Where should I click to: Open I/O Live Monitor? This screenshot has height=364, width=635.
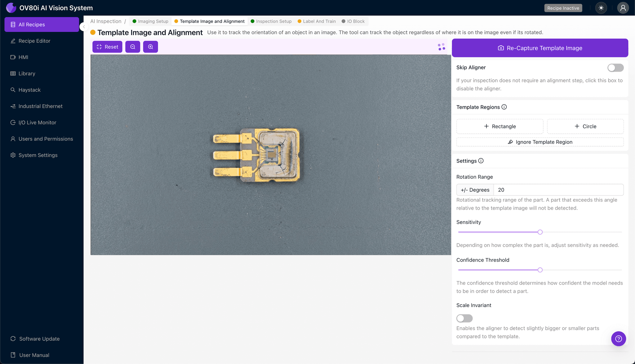tap(42, 122)
